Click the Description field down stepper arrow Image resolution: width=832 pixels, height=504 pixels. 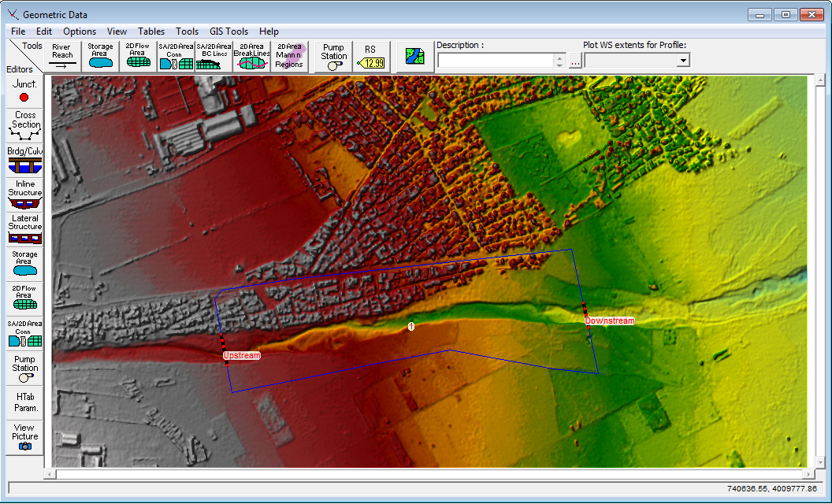pyautogui.click(x=560, y=65)
